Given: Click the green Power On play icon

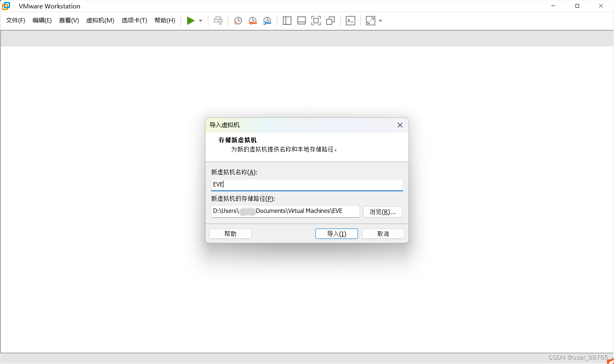Looking at the screenshot, I should click(x=191, y=21).
